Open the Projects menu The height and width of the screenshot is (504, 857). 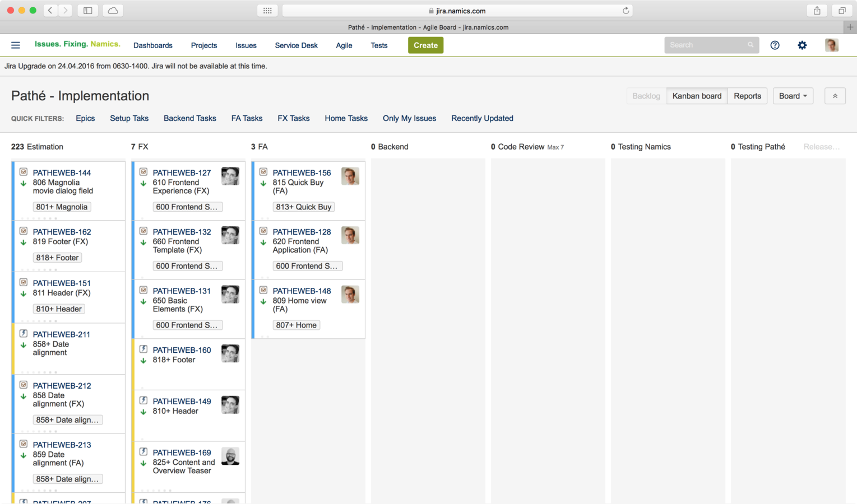tap(203, 45)
